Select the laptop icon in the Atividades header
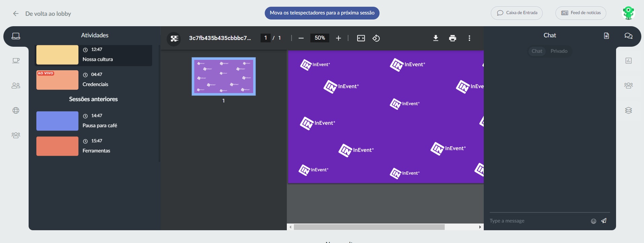The image size is (644, 243). point(16,36)
